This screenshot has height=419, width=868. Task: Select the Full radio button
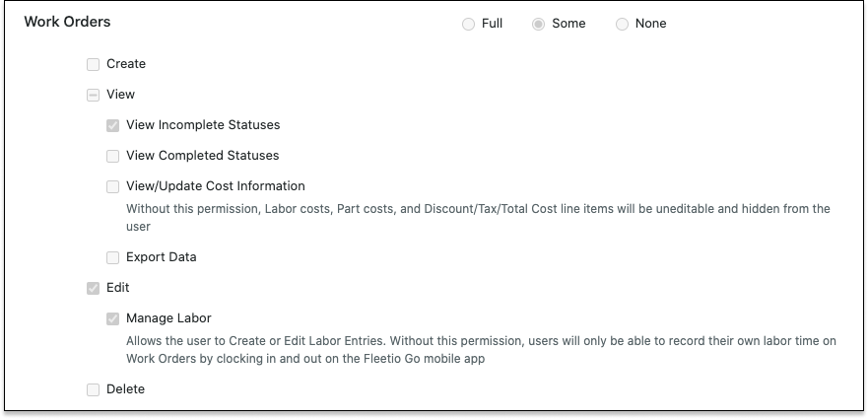(468, 25)
